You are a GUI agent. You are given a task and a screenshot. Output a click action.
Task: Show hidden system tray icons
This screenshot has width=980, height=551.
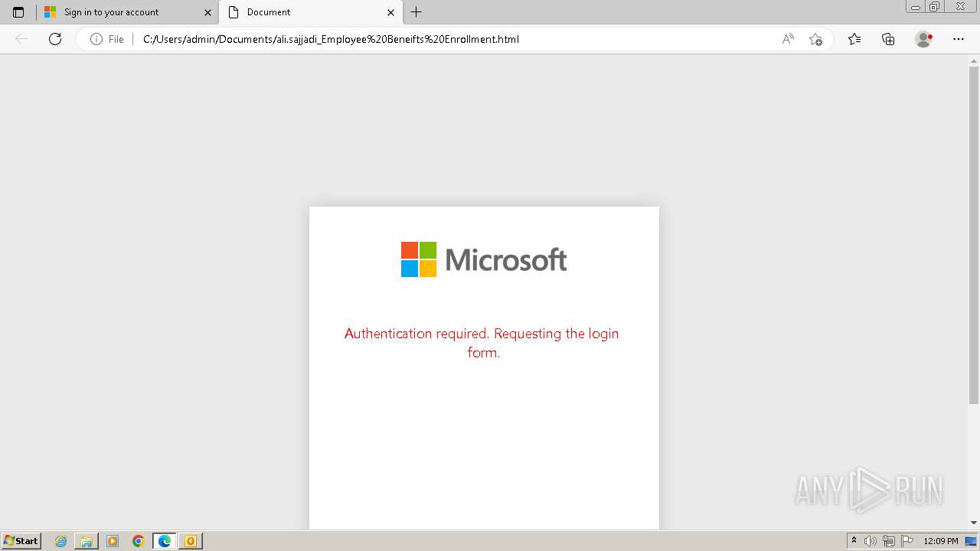(x=854, y=541)
